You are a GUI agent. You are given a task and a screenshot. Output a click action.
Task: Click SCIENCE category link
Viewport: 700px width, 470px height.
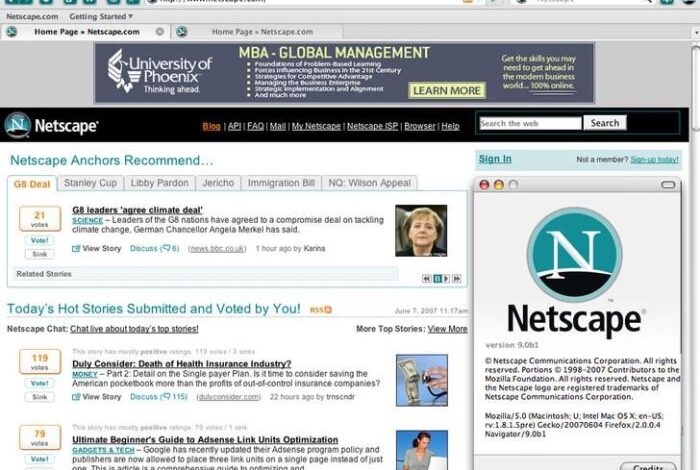click(x=88, y=220)
